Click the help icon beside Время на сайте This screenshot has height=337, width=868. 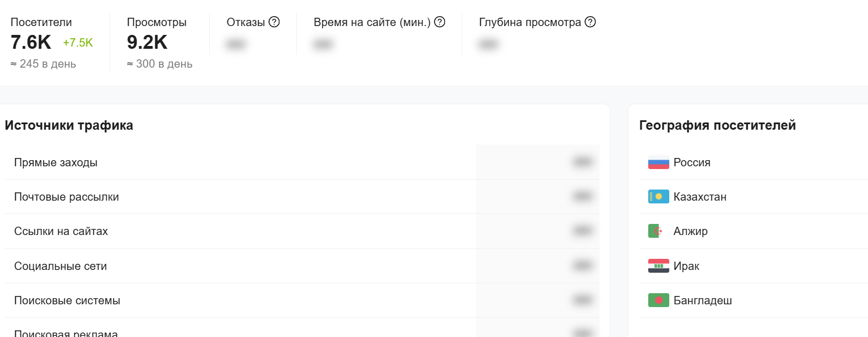[x=440, y=22]
